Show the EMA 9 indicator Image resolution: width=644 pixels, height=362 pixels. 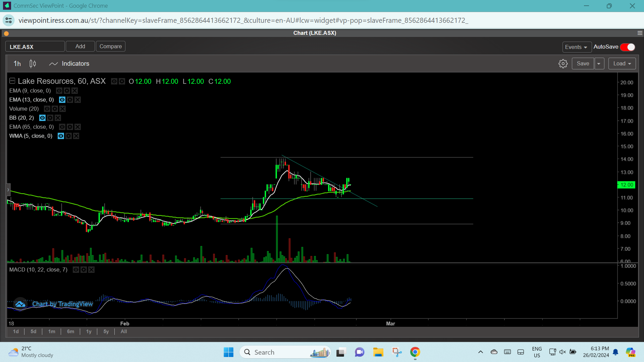click(59, 90)
